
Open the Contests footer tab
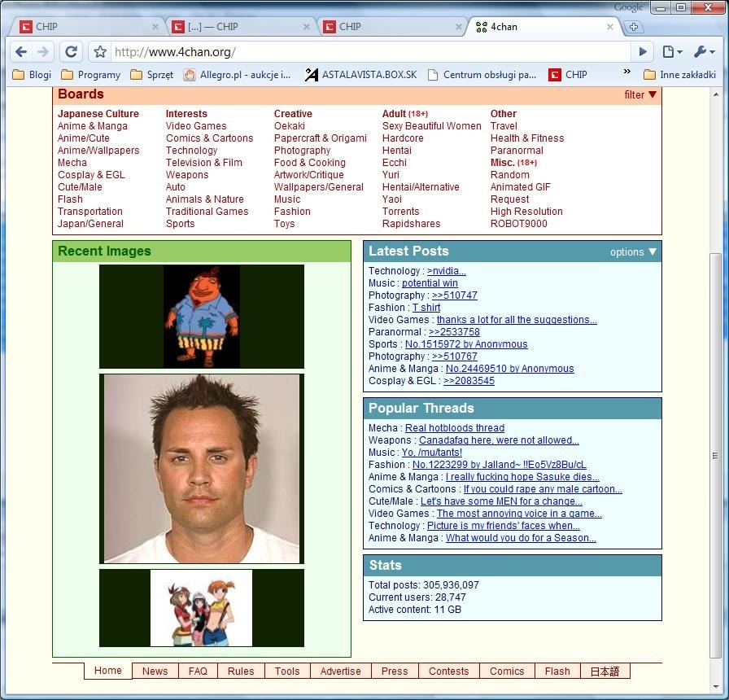pos(448,672)
